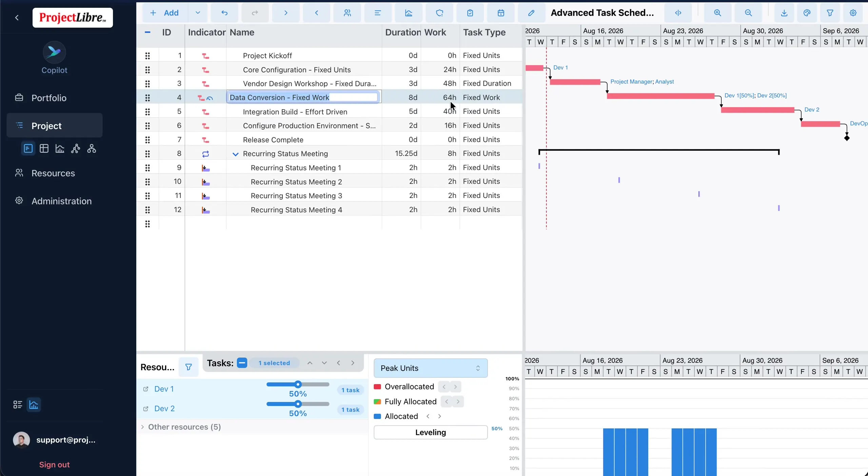Collapse the left sidebar with back chevron
868x476 pixels.
pos(17,18)
